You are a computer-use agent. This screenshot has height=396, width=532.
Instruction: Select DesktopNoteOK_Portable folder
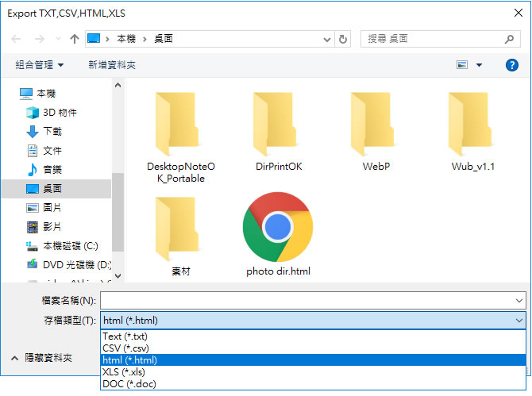click(x=180, y=137)
